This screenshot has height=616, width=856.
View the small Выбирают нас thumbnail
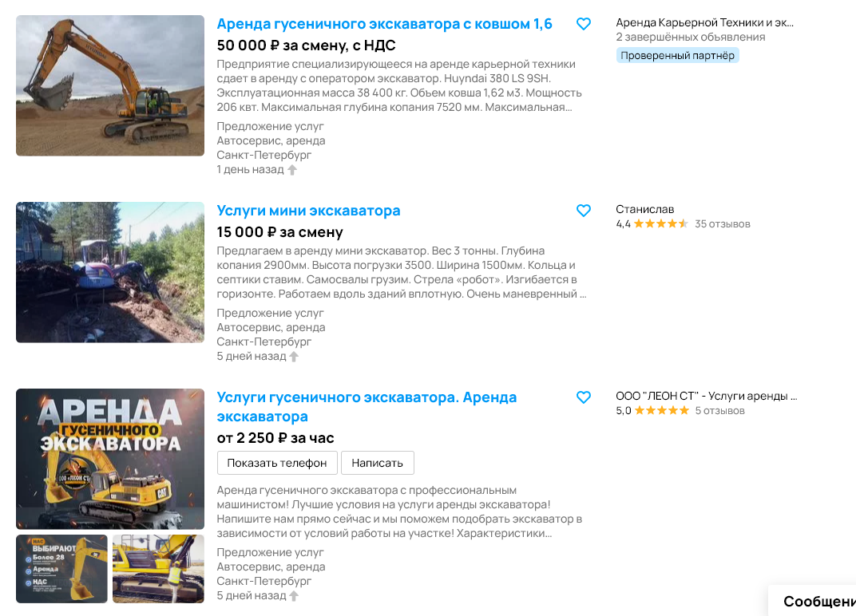click(61, 569)
